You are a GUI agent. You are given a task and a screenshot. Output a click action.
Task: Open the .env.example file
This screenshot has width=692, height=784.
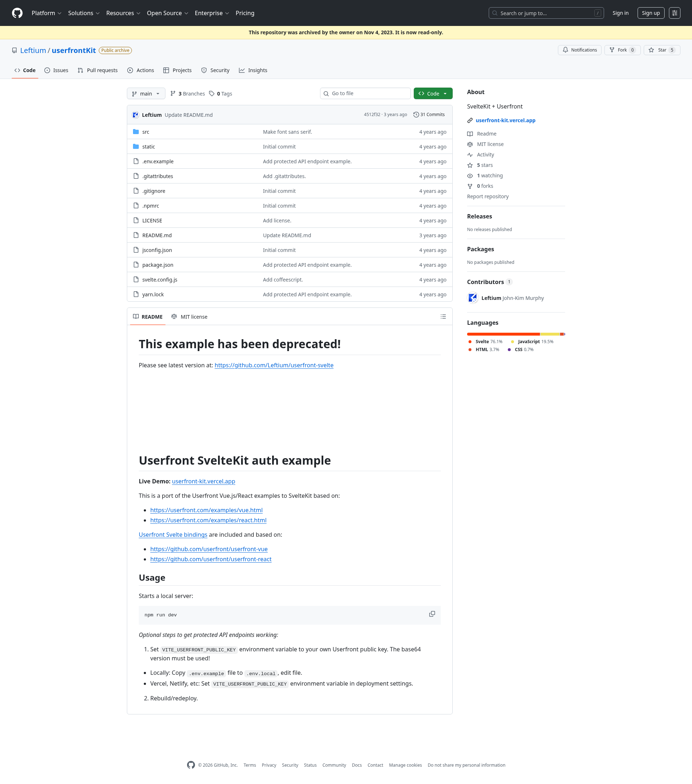[158, 161]
